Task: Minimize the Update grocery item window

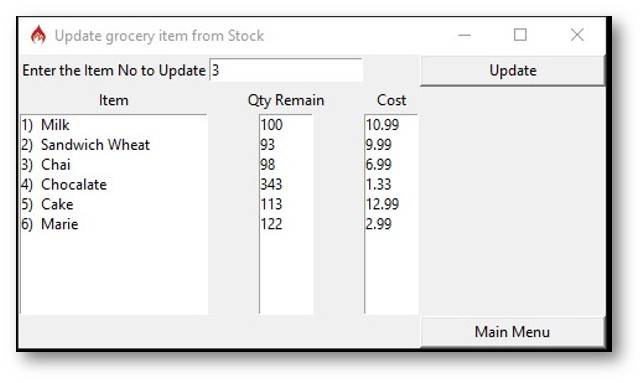Action: point(464,35)
